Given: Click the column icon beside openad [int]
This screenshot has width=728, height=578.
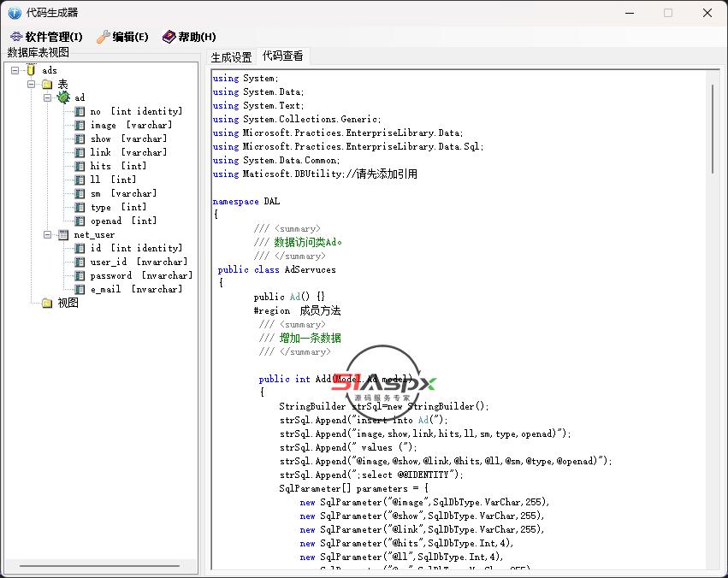Looking at the screenshot, I should point(80,221).
